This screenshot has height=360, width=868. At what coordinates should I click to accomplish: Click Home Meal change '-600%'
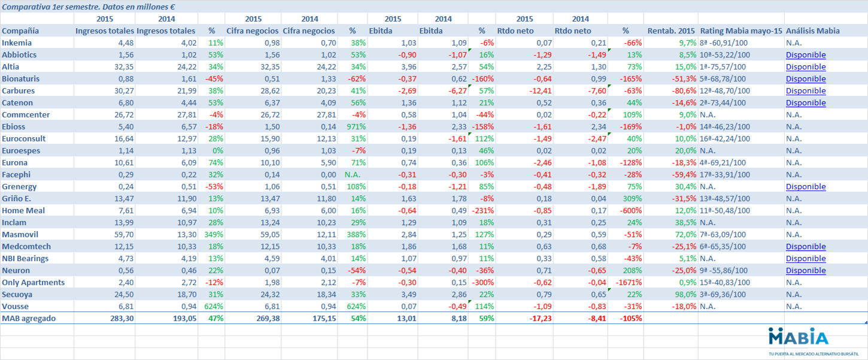[631, 210]
